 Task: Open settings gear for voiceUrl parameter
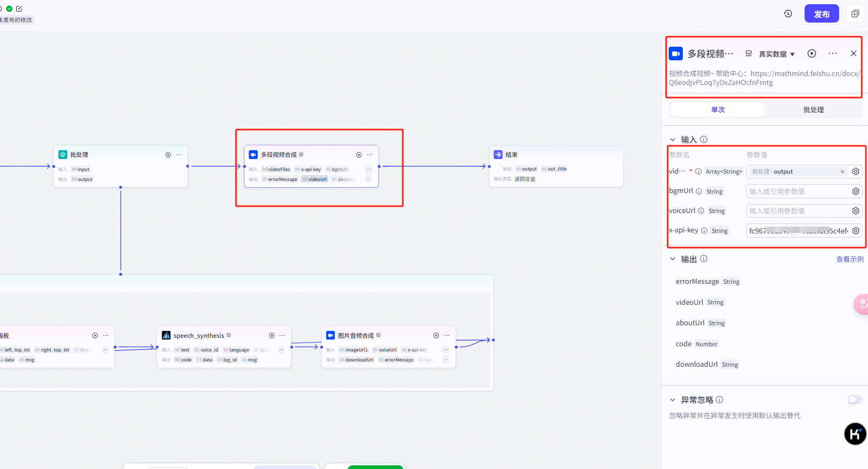pyautogui.click(x=855, y=211)
